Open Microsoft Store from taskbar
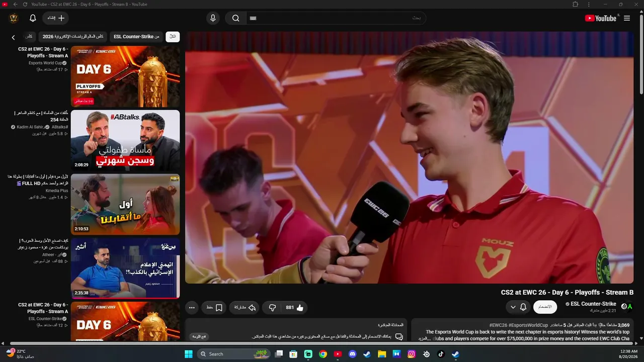This screenshot has width=644, height=362. (x=293, y=354)
